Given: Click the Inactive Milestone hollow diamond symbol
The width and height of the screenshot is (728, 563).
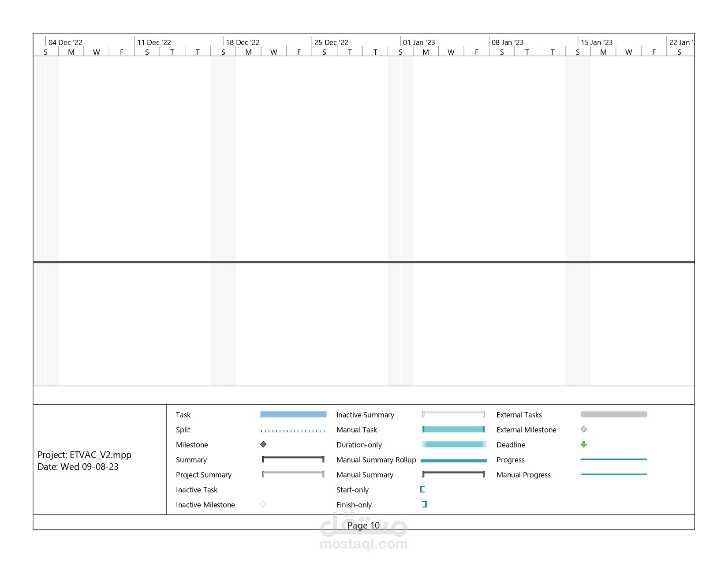Looking at the screenshot, I should (x=263, y=504).
